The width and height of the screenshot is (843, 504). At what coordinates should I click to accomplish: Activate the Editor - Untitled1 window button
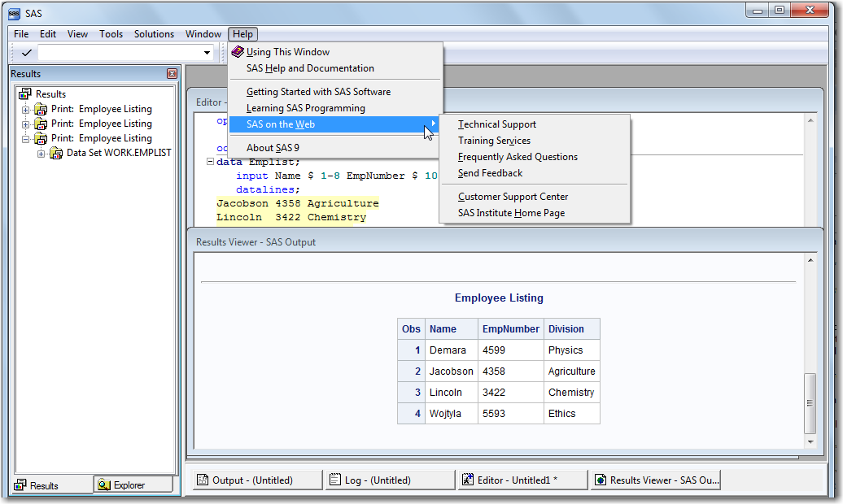[522, 480]
